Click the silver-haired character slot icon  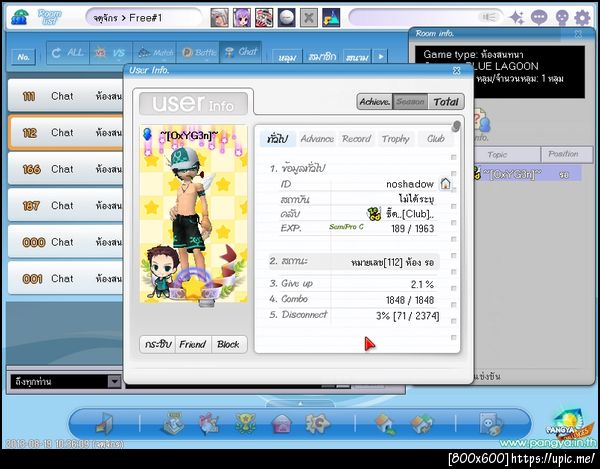point(220,18)
